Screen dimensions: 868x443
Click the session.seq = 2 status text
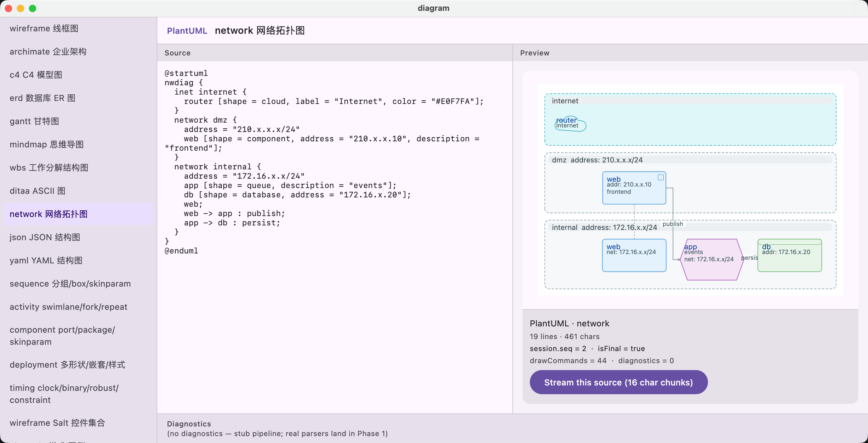point(558,349)
